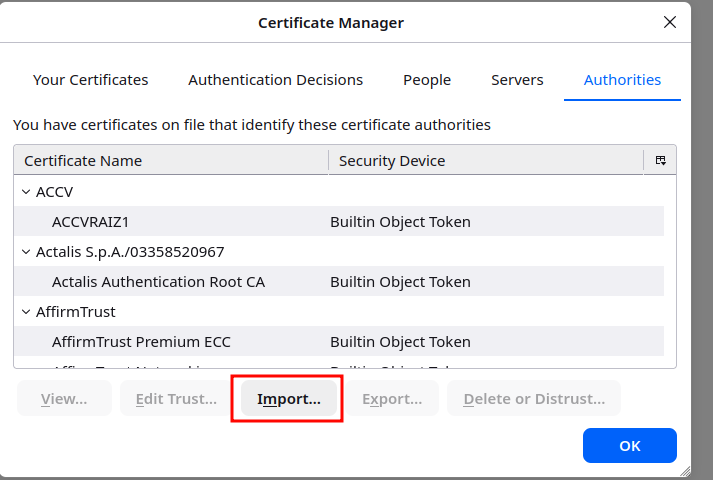The height and width of the screenshot is (480, 713).
Task: Select AffirmTrust Premium ECC certificate
Action: point(141,341)
